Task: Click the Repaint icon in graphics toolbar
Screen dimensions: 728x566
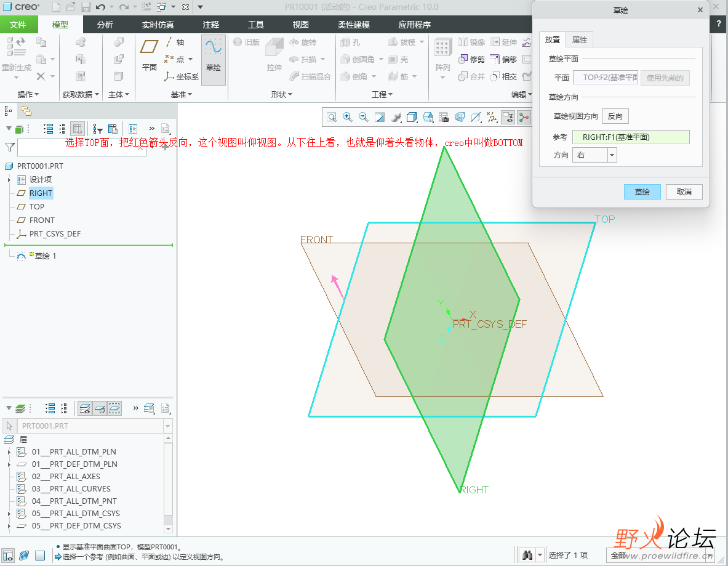Action: click(x=380, y=117)
